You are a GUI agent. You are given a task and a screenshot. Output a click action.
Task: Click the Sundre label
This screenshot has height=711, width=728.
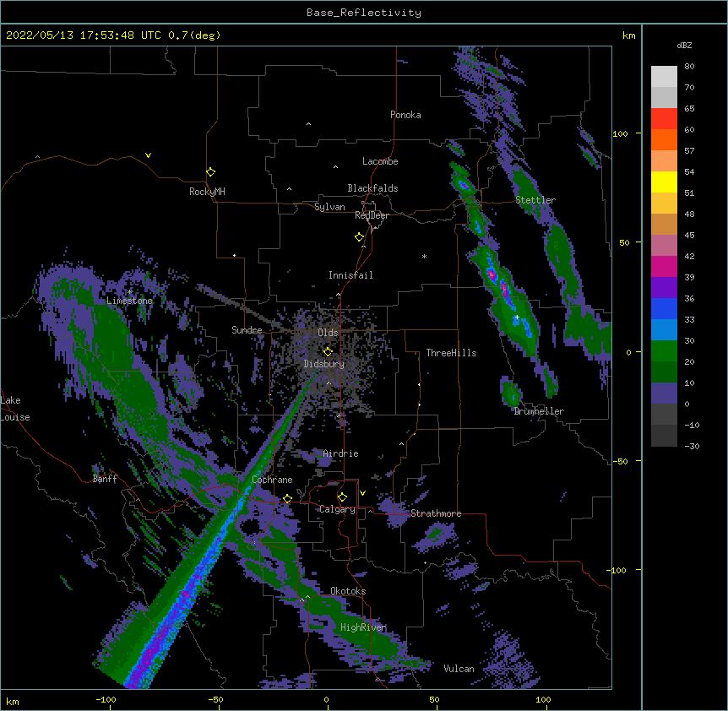pos(247,330)
